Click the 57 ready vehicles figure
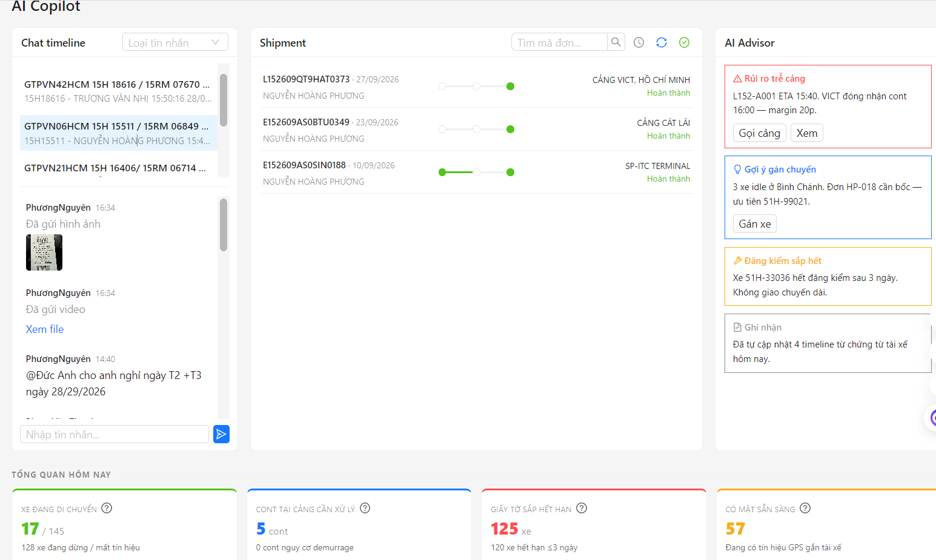 (x=735, y=529)
